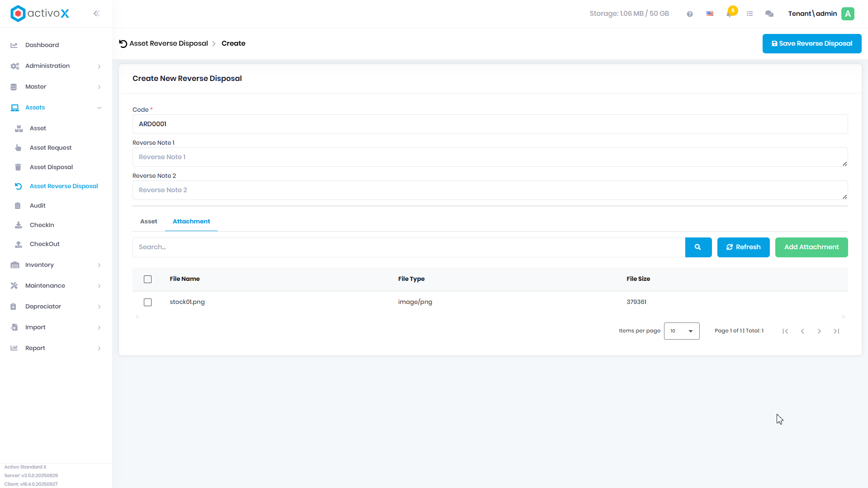Viewport: 868px width, 488px height.
Task: Click the Administration gears icon
Action: [14, 66]
